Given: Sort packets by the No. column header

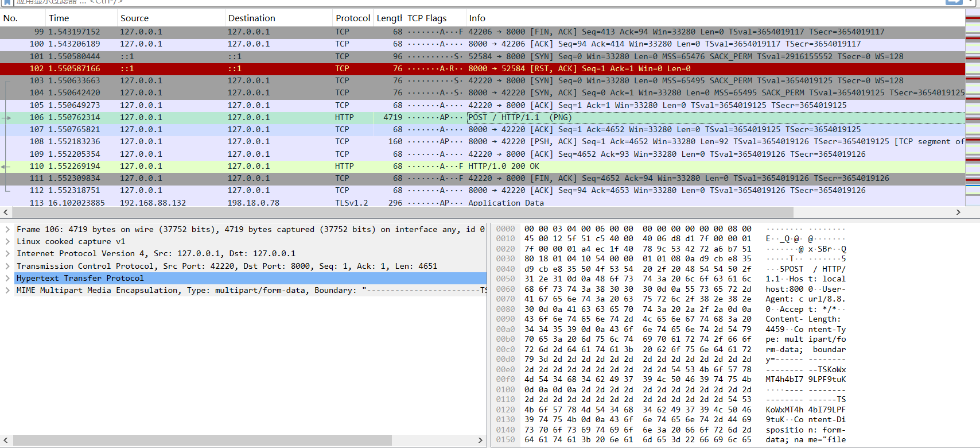Looking at the screenshot, I should [x=23, y=18].
